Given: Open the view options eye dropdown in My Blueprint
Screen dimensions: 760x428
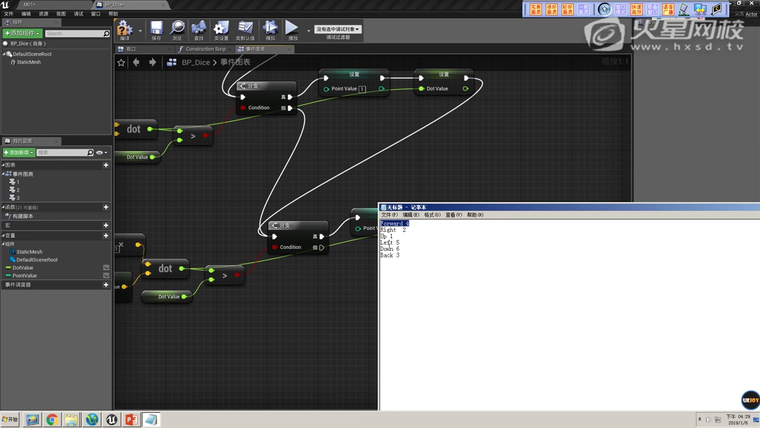Looking at the screenshot, I should click(100, 152).
